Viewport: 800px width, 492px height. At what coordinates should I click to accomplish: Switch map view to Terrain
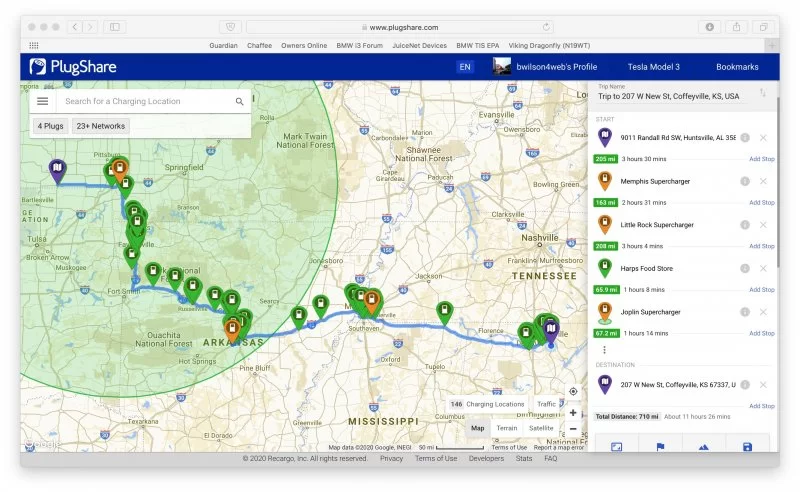pyautogui.click(x=507, y=428)
